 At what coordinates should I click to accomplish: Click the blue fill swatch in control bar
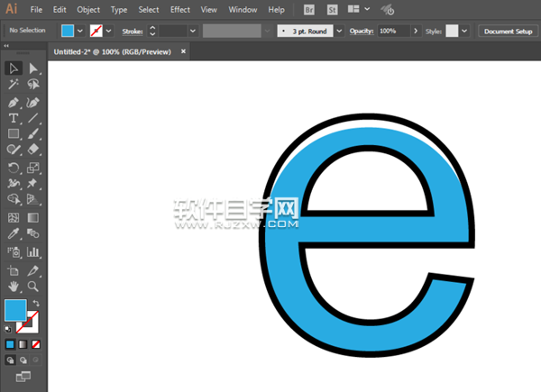68,31
